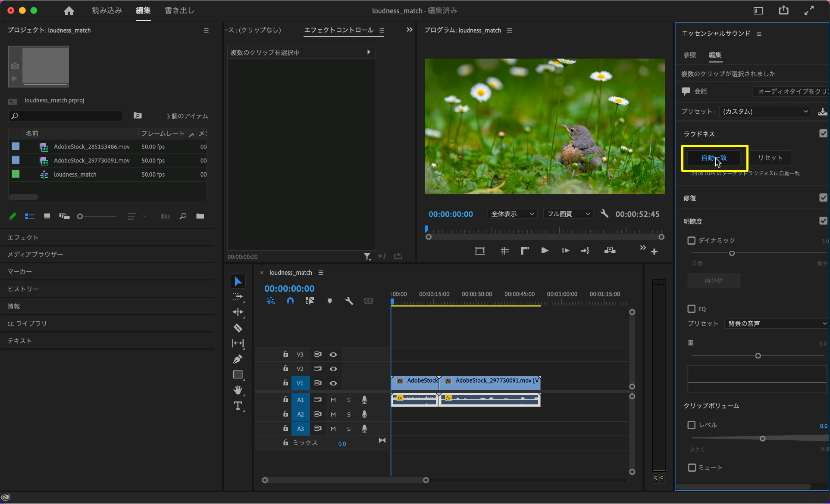Click the 自動一致 button
The width and height of the screenshot is (830, 504).
714,158
